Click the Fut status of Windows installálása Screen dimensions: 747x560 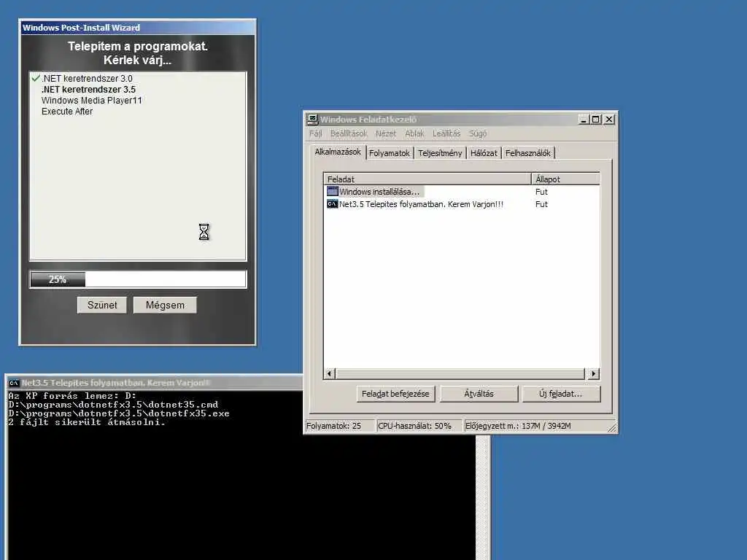(541, 192)
